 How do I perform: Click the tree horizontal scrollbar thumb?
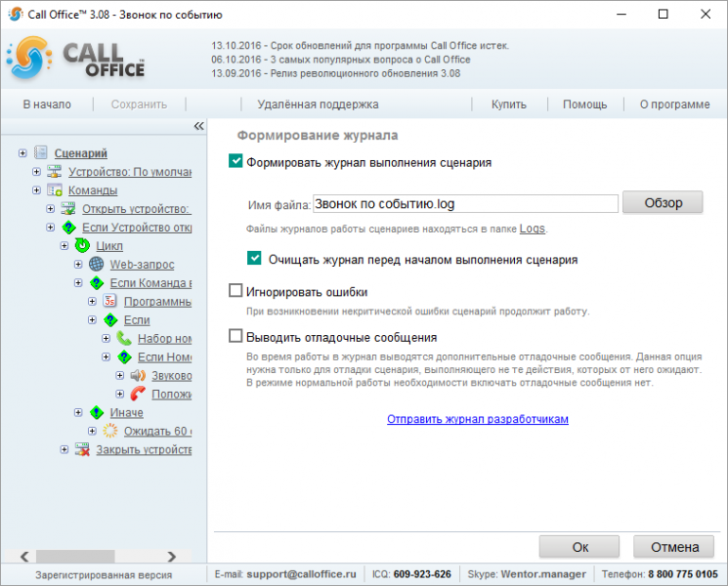(75, 556)
